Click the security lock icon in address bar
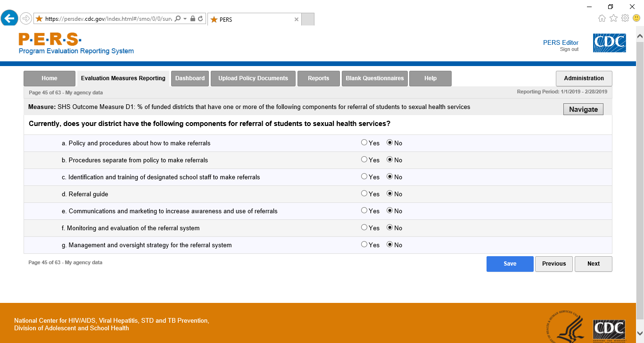This screenshot has width=644, height=343. (x=193, y=19)
